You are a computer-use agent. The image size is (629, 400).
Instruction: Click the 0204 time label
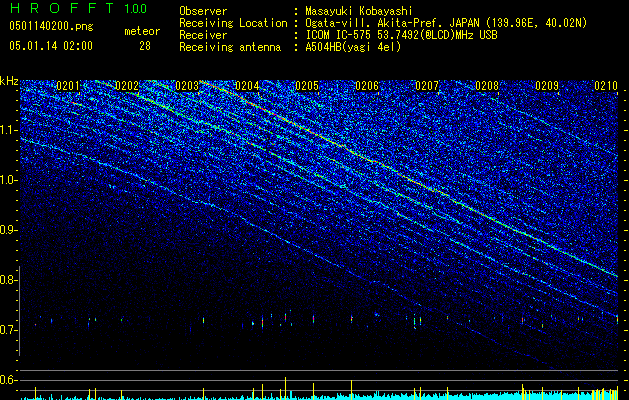click(247, 86)
